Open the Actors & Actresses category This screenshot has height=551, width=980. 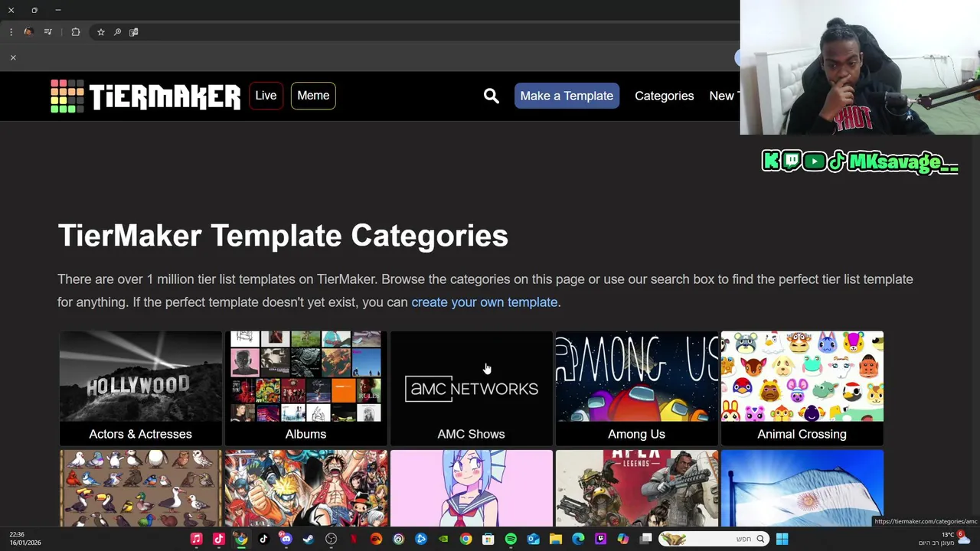pyautogui.click(x=140, y=388)
